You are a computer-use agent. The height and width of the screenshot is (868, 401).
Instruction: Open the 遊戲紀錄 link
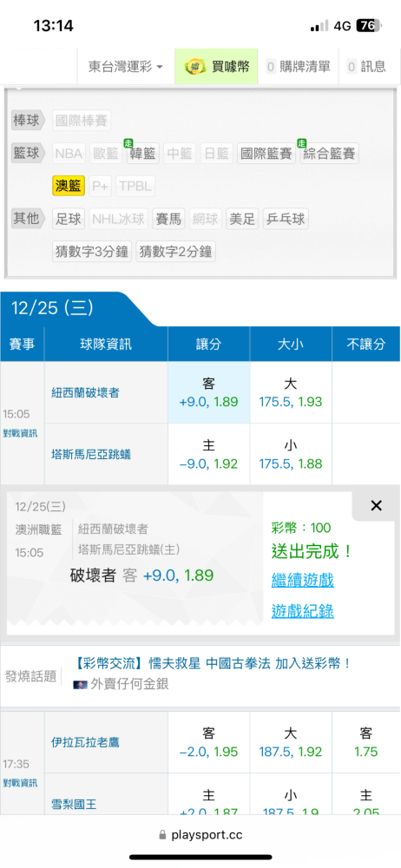tap(302, 611)
